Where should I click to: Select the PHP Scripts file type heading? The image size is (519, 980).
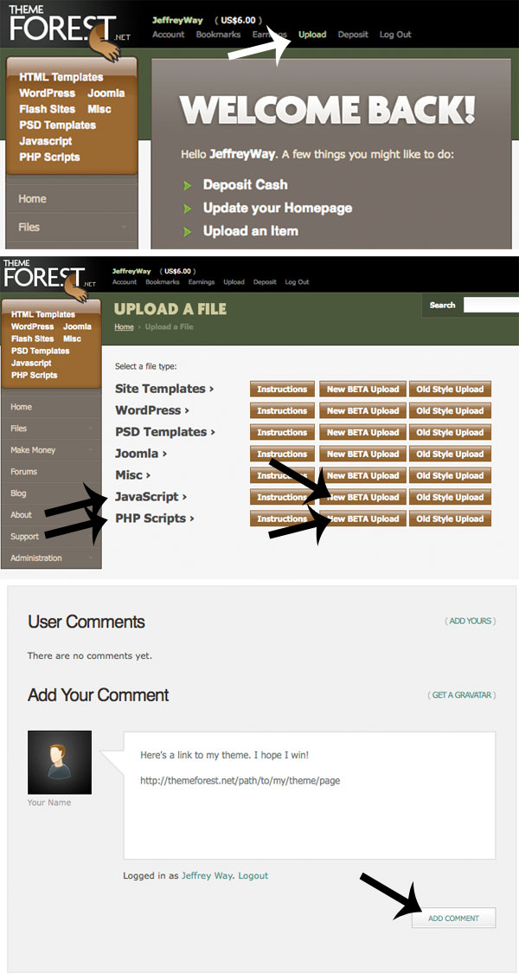[x=154, y=518]
